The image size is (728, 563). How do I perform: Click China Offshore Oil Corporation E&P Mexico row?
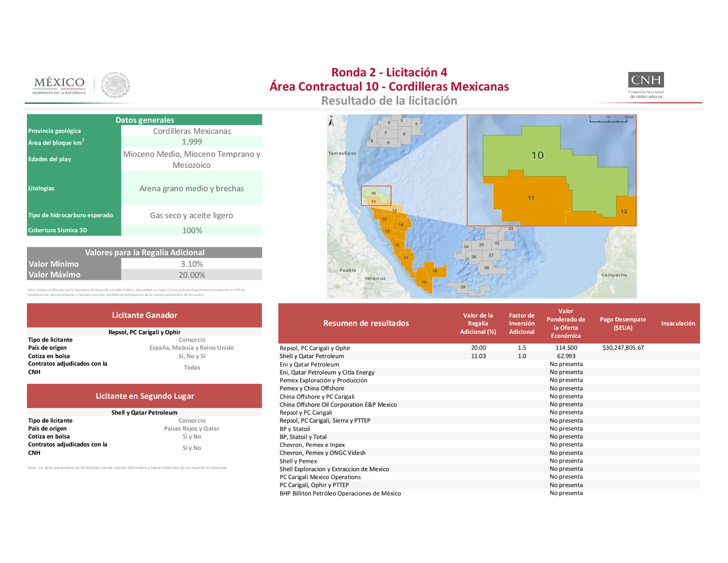[x=489, y=404]
